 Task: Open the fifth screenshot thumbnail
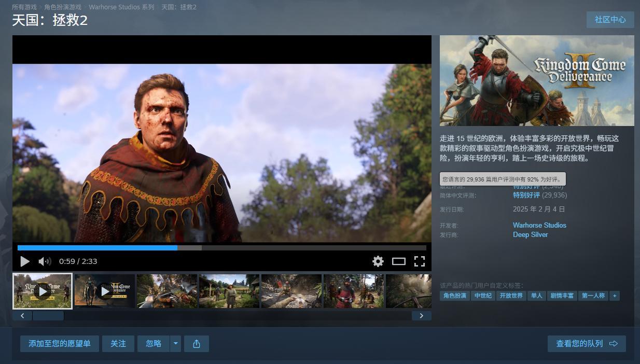tap(291, 291)
